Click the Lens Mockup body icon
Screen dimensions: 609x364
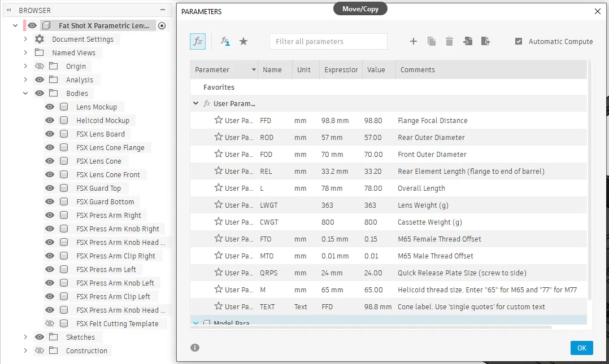click(64, 107)
